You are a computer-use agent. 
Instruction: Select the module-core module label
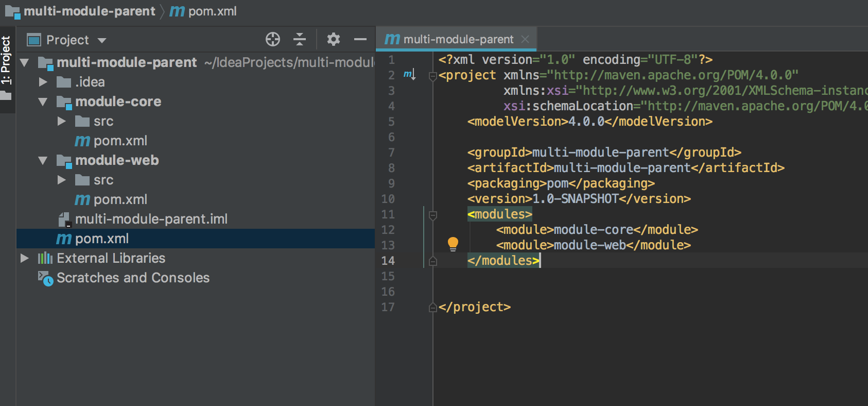[118, 102]
